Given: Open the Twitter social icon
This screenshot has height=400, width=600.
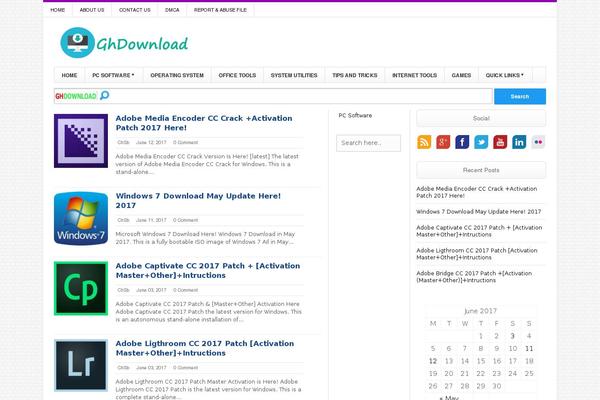Looking at the screenshot, I should click(481, 142).
